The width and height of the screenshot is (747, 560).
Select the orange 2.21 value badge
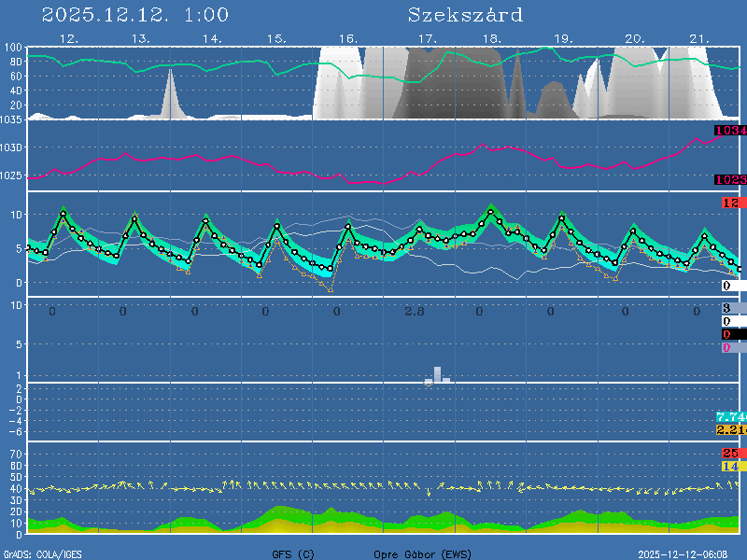pyautogui.click(x=730, y=429)
